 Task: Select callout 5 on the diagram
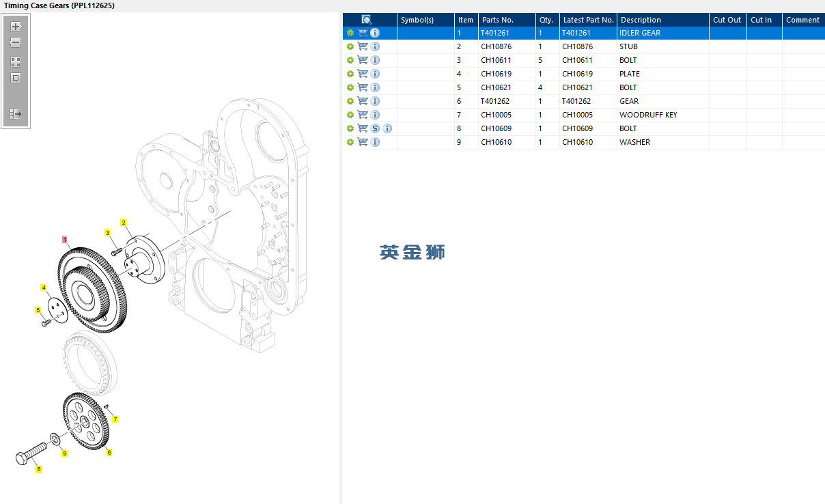[x=38, y=310]
